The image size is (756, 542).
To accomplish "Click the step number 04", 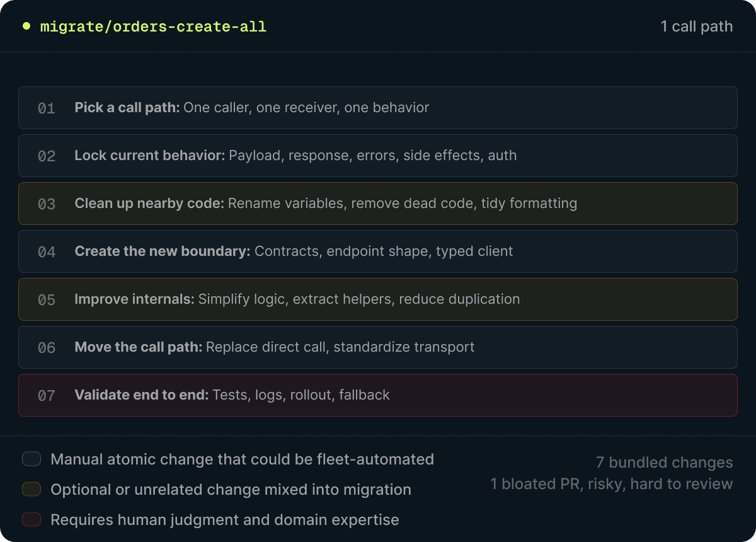I will click(x=47, y=252).
